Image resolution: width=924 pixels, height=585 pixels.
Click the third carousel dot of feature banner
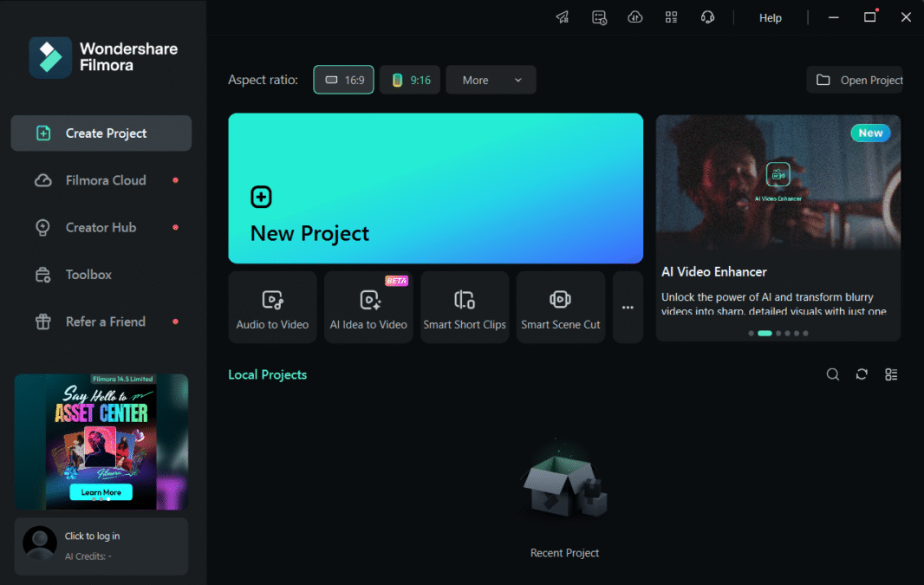[x=778, y=334]
